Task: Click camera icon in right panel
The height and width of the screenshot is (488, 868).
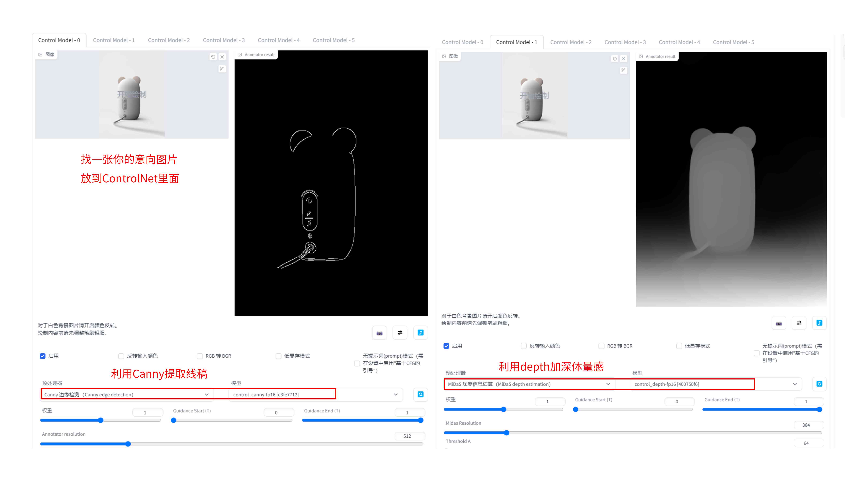Action: click(x=779, y=323)
